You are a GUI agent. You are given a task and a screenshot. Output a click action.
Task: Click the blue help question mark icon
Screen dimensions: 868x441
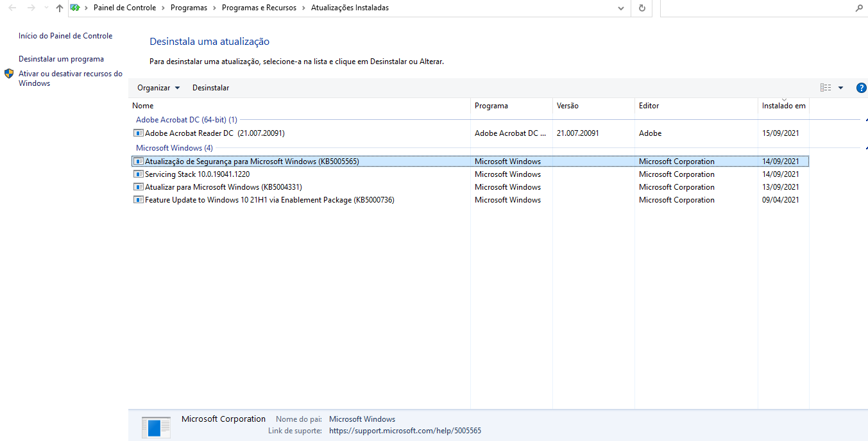tap(861, 88)
